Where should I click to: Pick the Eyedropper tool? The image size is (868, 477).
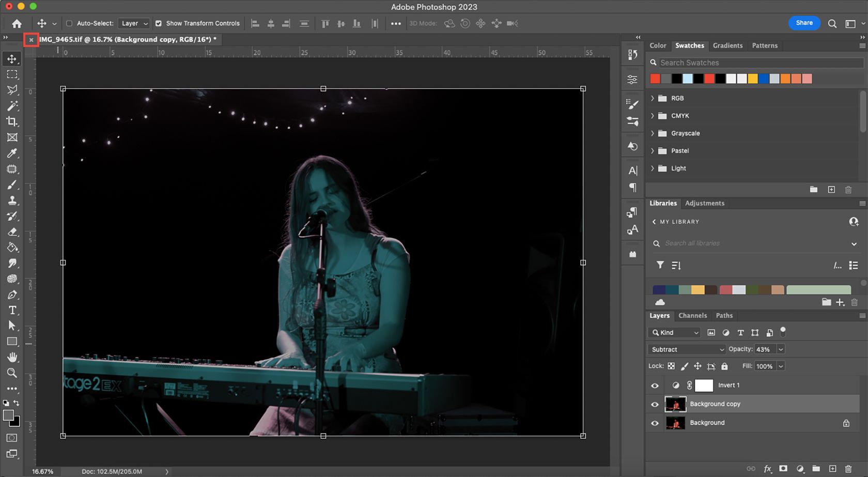[12, 153]
